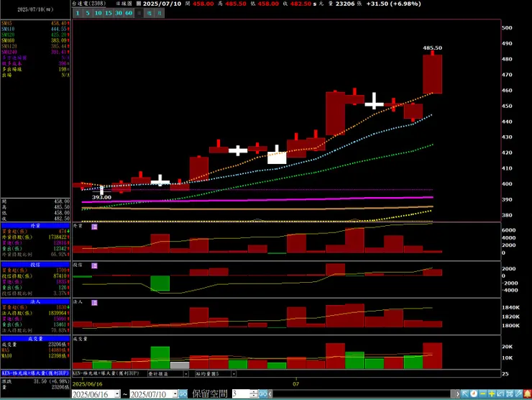The height and width of the screenshot is (400, 532).
Task: Click the stock name 台達電(2308) title
Action: tap(89, 4)
